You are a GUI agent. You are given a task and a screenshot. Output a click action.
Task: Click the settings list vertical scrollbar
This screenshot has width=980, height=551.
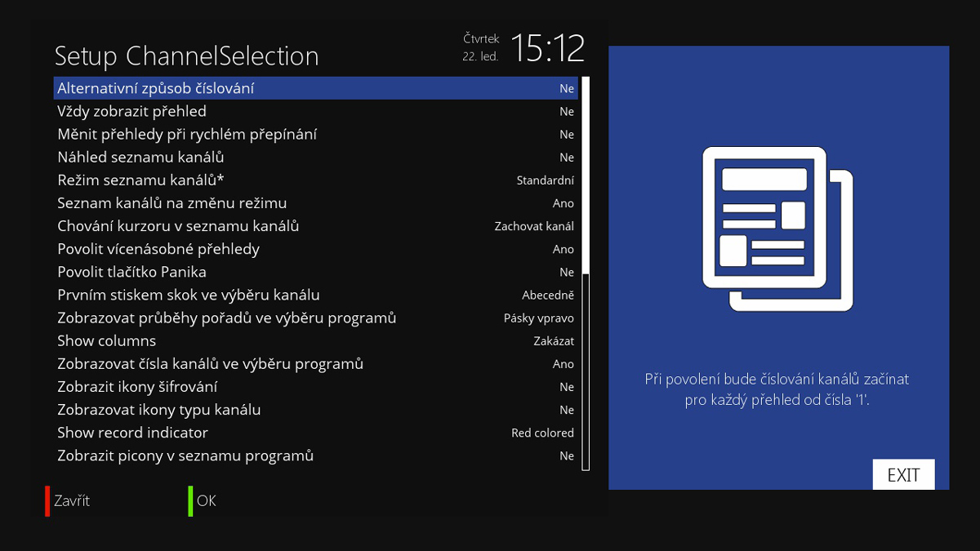[x=586, y=273]
